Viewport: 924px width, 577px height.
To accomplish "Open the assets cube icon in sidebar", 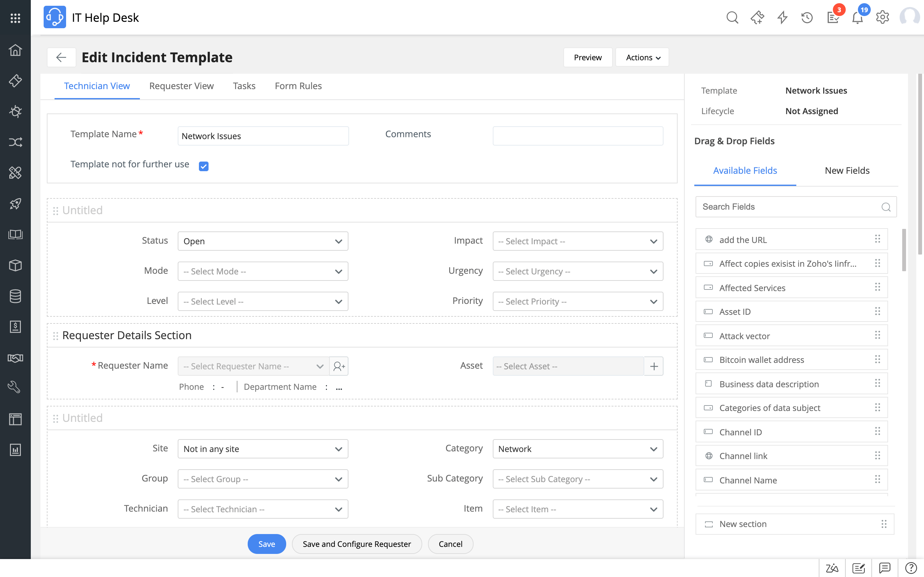I will point(15,265).
